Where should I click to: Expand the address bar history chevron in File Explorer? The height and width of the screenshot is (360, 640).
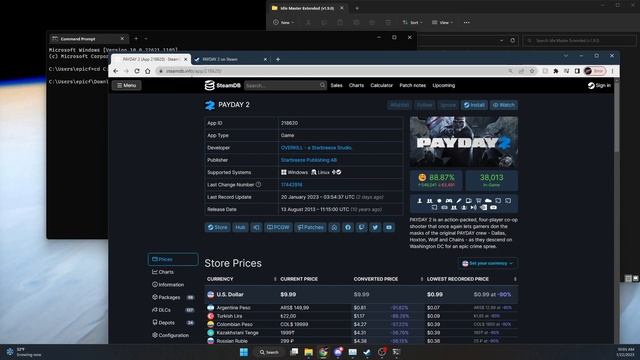coord(501,40)
